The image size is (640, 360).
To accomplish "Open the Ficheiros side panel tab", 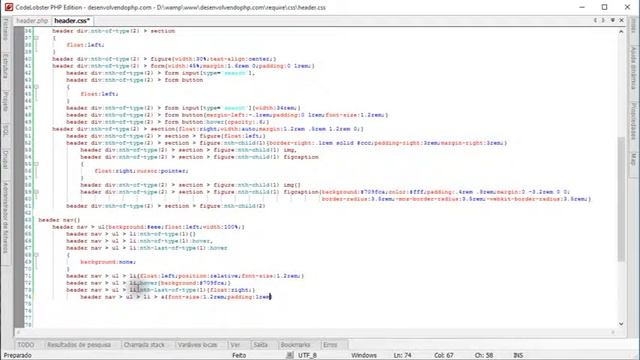I will click(x=5, y=29).
